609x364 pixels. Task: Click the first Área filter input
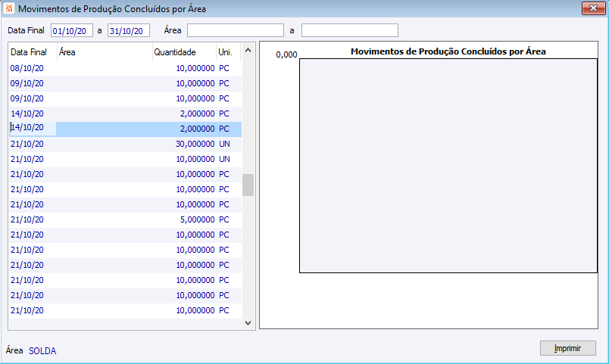[x=236, y=30]
